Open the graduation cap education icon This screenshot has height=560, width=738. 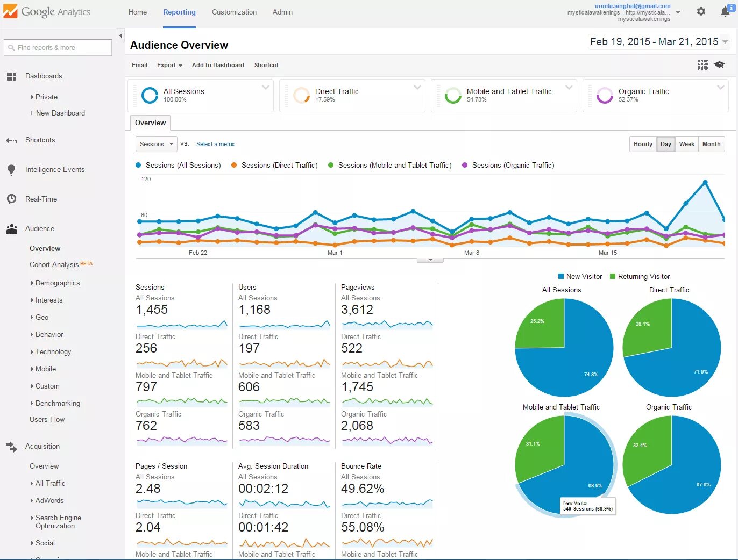pos(719,65)
